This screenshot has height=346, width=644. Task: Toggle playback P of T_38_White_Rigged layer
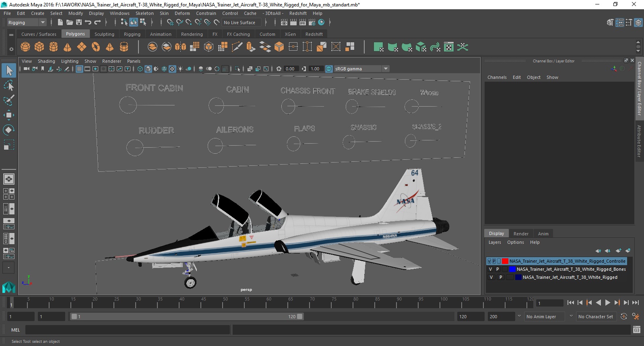[x=501, y=277]
